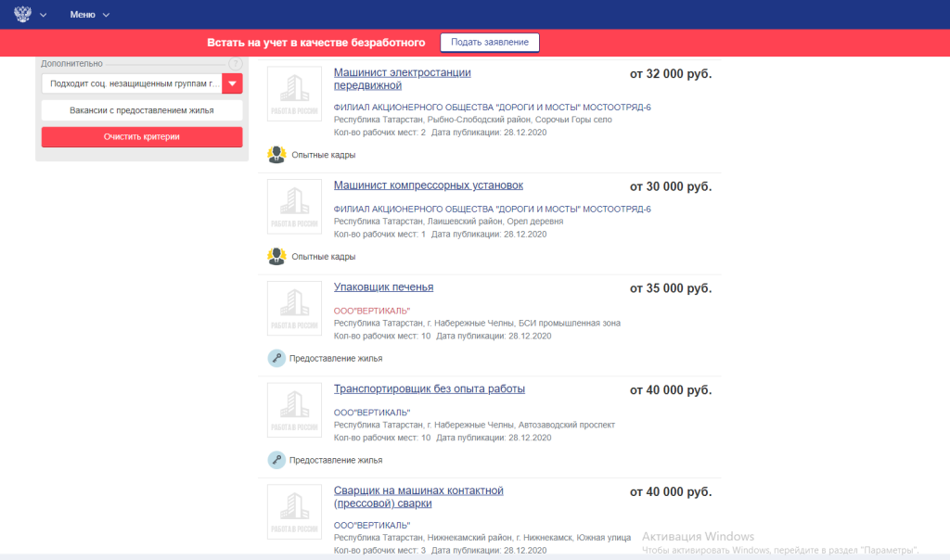Toggle Вакансии с предоставлением жилья filter

click(142, 110)
